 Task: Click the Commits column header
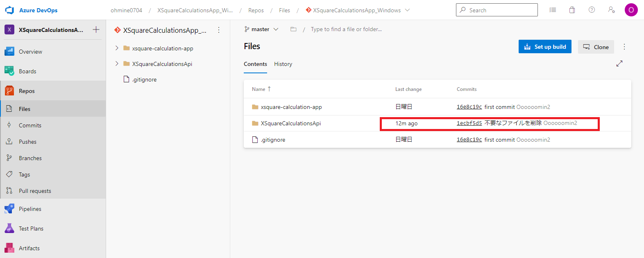(x=467, y=89)
